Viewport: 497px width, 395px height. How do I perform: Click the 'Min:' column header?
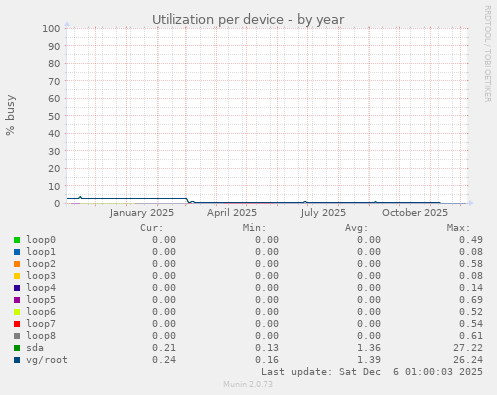tap(255, 228)
